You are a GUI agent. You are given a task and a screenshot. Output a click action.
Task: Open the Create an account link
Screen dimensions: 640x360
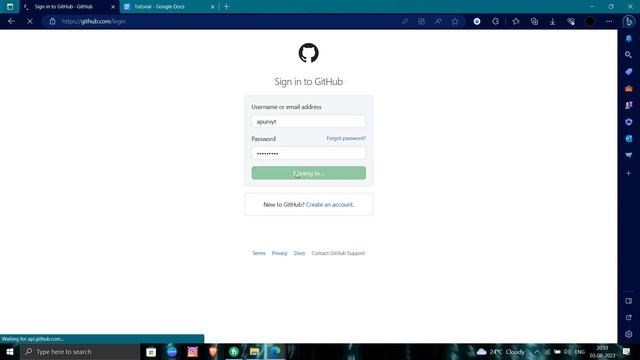[x=330, y=204]
